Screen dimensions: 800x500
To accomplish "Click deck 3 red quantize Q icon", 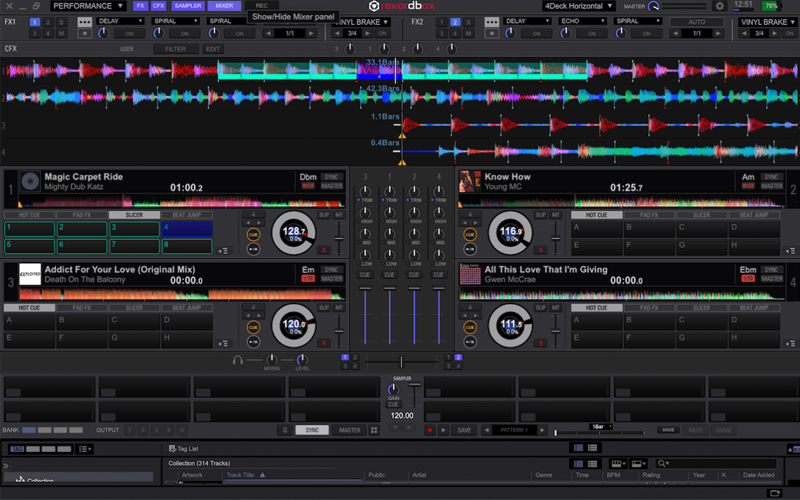I will click(x=323, y=343).
